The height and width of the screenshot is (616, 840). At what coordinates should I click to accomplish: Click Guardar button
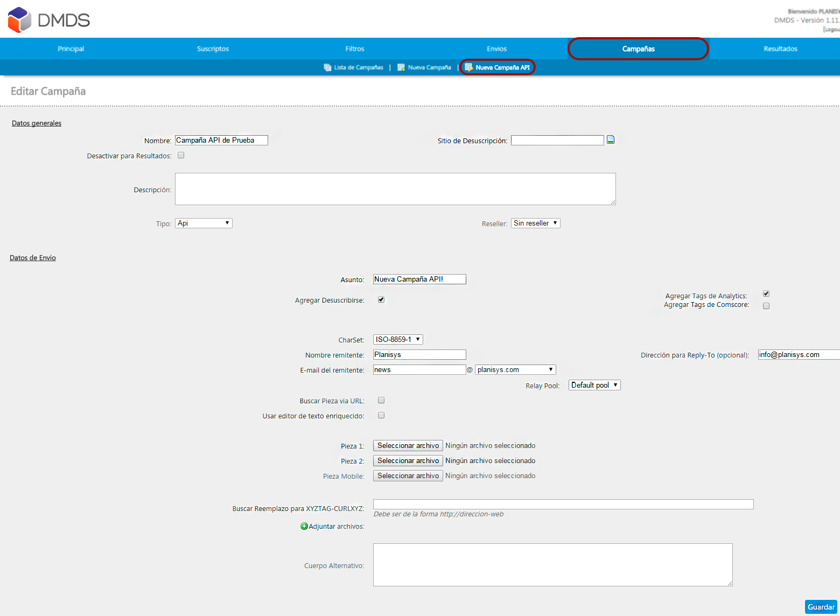pyautogui.click(x=821, y=607)
